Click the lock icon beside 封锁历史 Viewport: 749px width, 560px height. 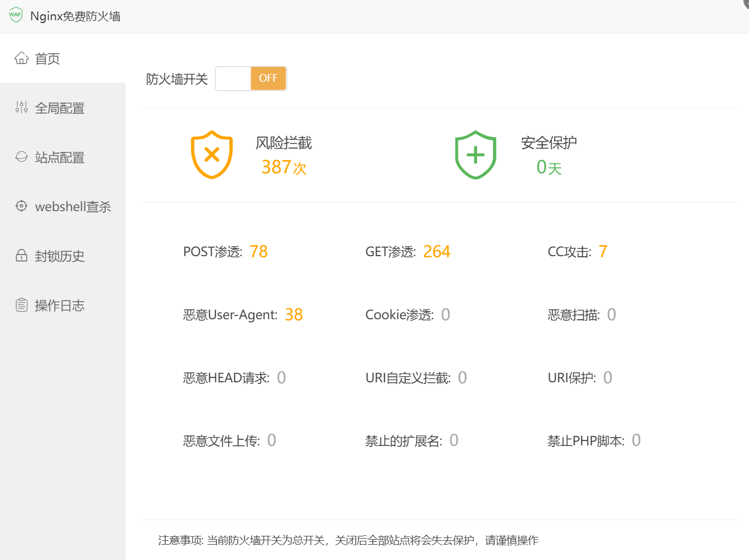click(21, 256)
